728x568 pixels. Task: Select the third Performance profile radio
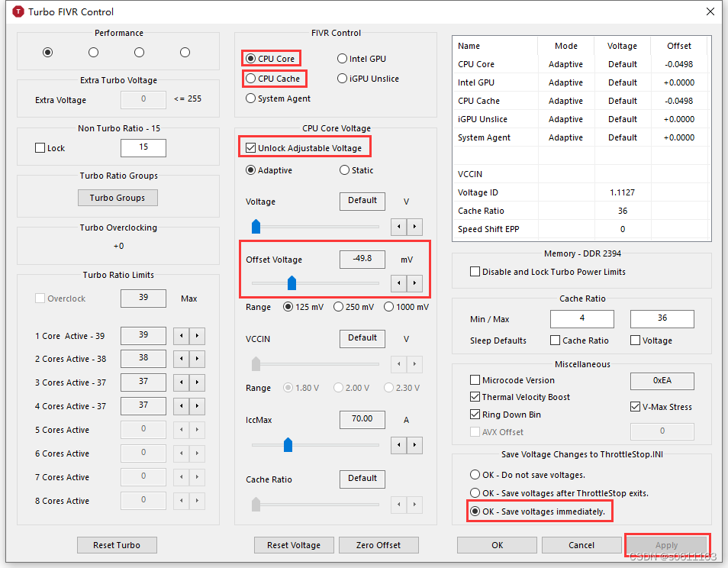140,52
